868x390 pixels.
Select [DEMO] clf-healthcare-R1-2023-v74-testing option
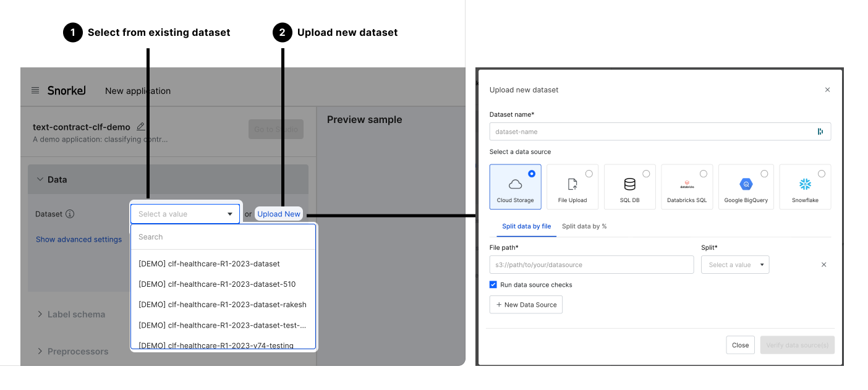pyautogui.click(x=223, y=344)
